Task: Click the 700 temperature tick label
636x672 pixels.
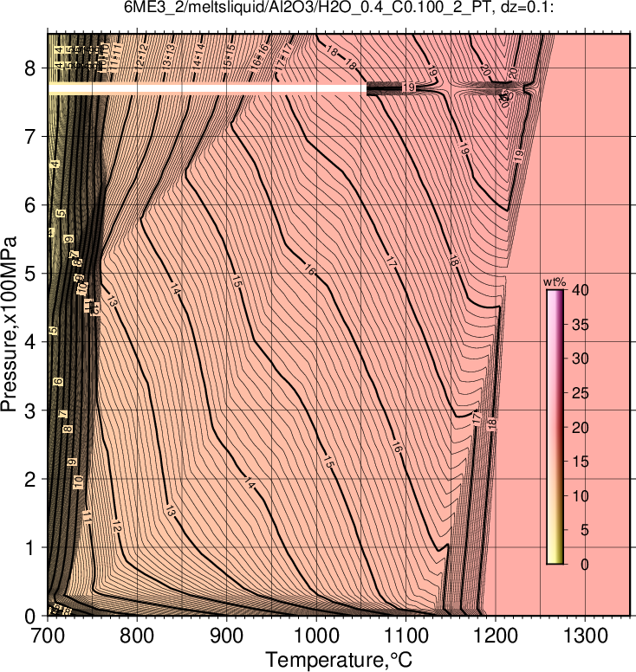Action: (x=47, y=636)
